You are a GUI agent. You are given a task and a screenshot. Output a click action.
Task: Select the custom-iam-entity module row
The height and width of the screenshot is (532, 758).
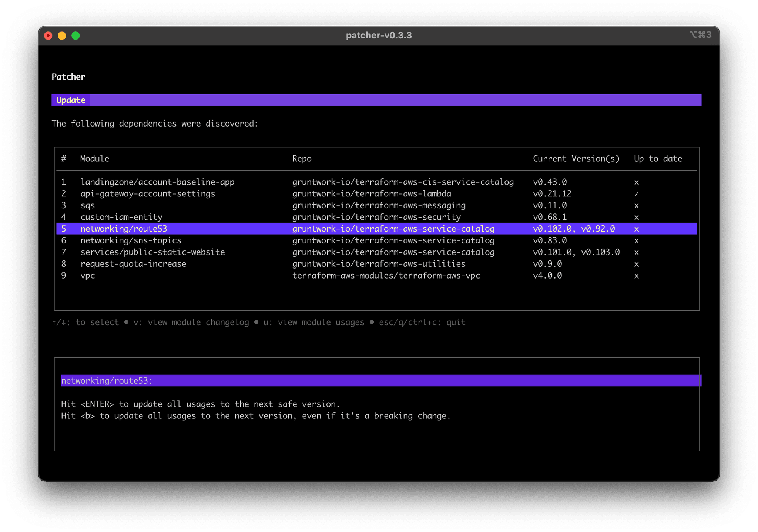pos(121,217)
